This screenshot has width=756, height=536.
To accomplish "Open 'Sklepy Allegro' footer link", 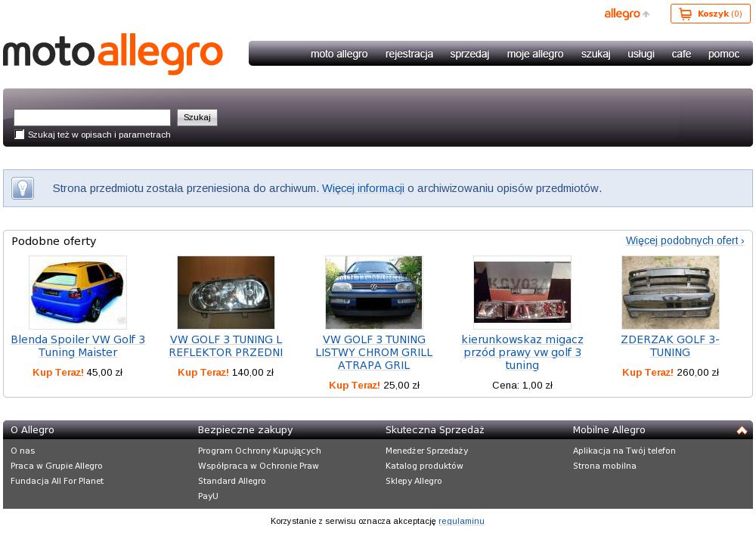I will 414,481.
